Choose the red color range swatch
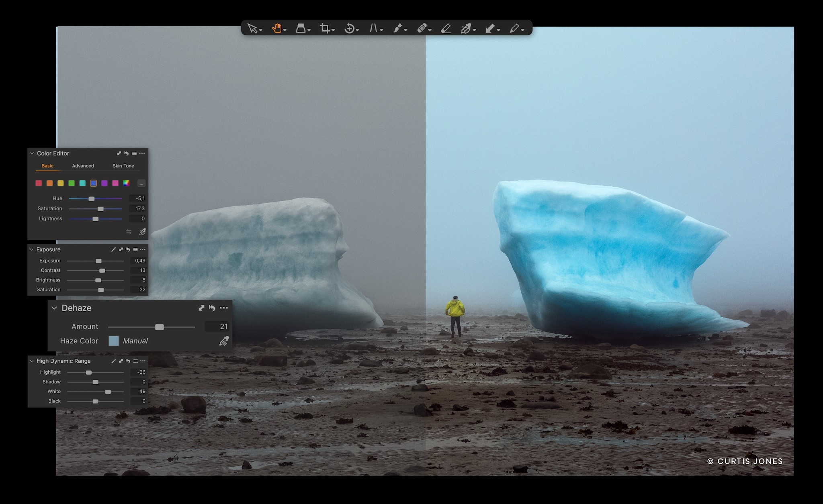 (39, 183)
